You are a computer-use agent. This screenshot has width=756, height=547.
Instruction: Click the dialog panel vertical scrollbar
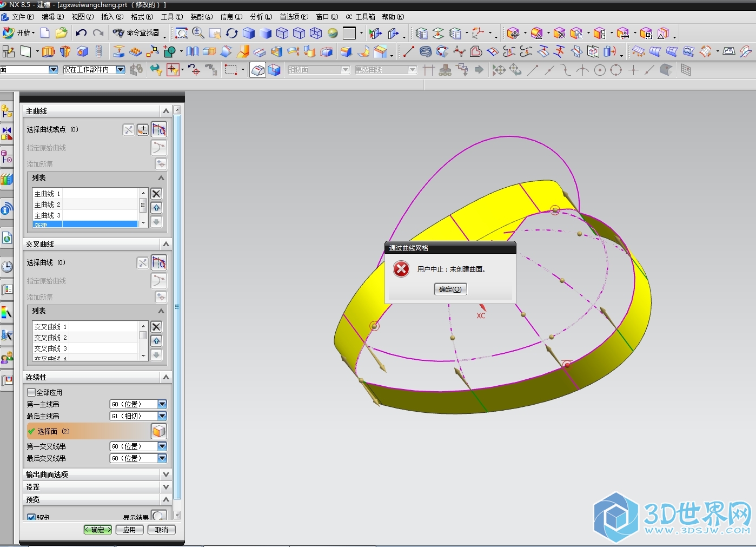pos(177,307)
